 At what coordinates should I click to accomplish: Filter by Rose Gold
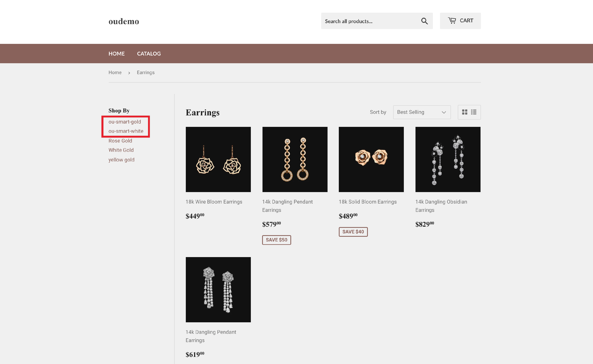click(x=120, y=141)
